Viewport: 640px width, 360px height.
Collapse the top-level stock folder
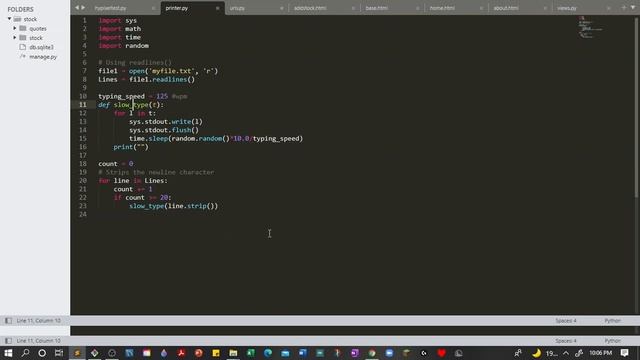tap(9, 19)
